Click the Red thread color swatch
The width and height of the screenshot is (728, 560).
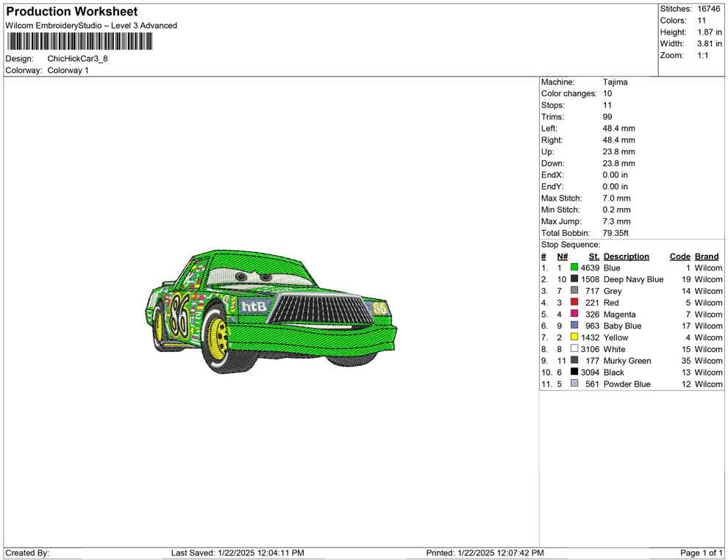pos(574,302)
